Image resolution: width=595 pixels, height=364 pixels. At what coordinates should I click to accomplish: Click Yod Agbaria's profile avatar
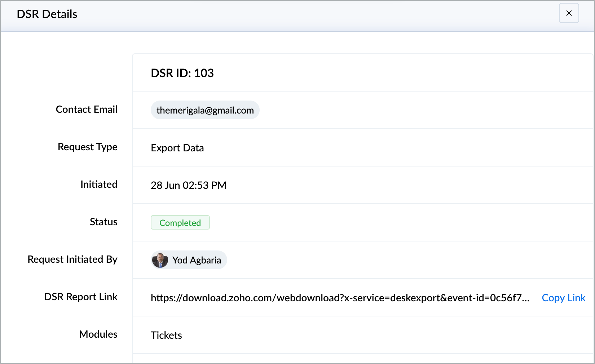point(160,260)
